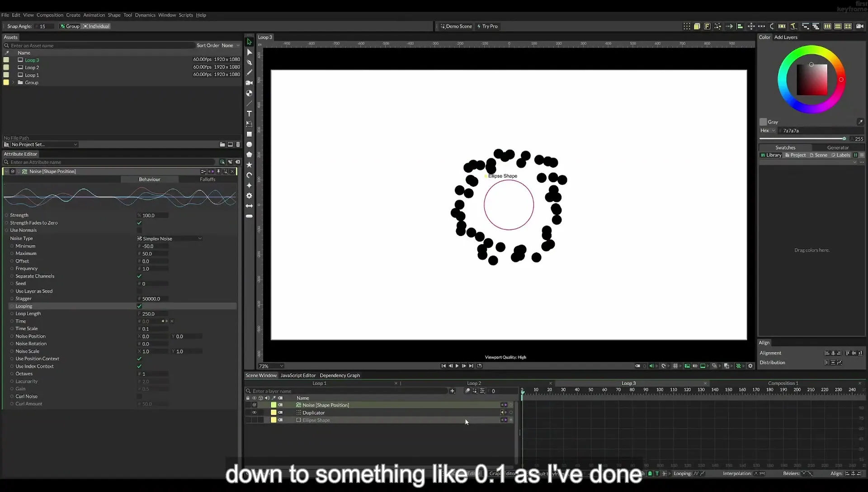This screenshot has width=868, height=492.
Task: Click the Gray color swatch
Action: [763, 122]
